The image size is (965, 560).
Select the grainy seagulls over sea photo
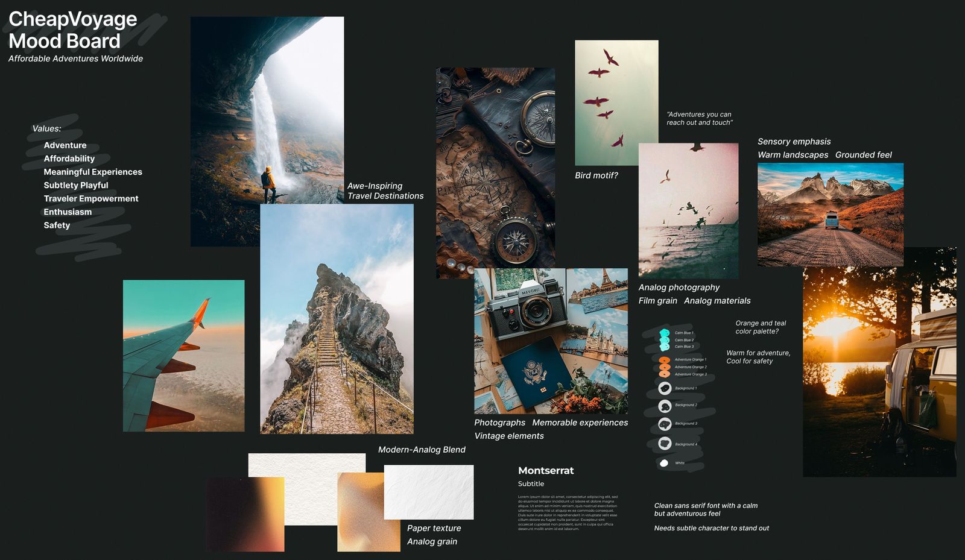688,210
